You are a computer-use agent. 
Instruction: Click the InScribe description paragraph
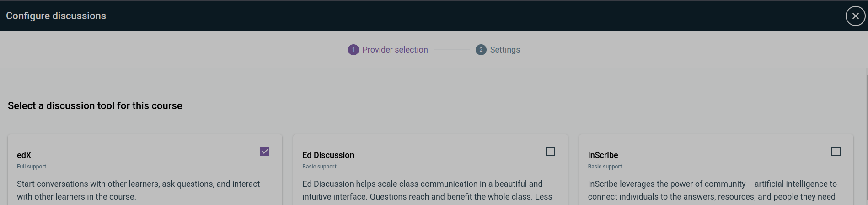click(712, 190)
